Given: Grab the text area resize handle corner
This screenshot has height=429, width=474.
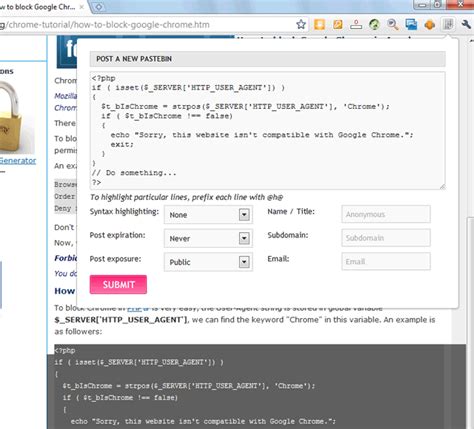Looking at the screenshot, I should 442,186.
